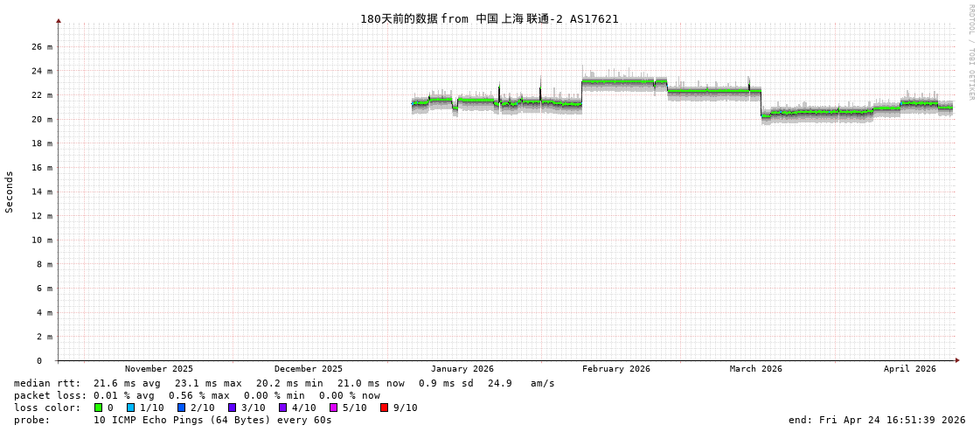The height and width of the screenshot is (432, 980).
Task: Click the purple 3/10 loss color swatch
Action: tap(233, 408)
